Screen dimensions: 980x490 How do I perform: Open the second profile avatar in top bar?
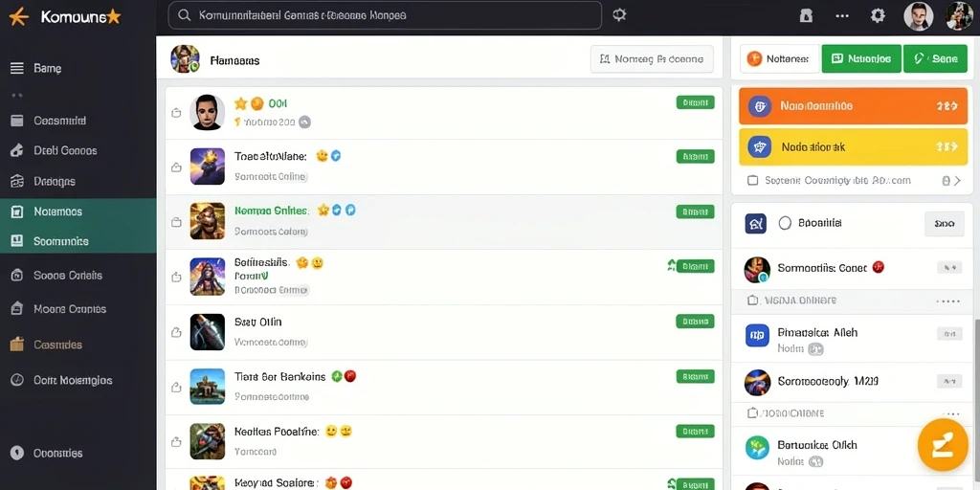(959, 15)
